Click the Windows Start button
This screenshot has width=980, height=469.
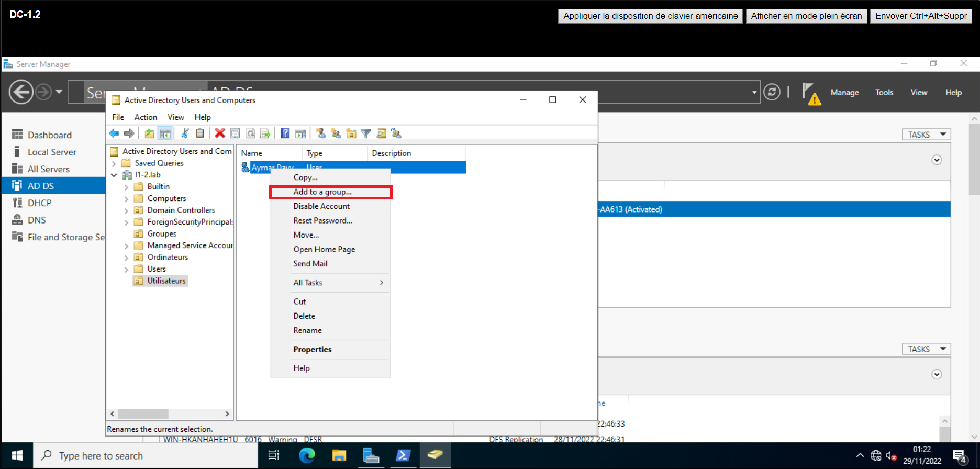[x=17, y=455]
